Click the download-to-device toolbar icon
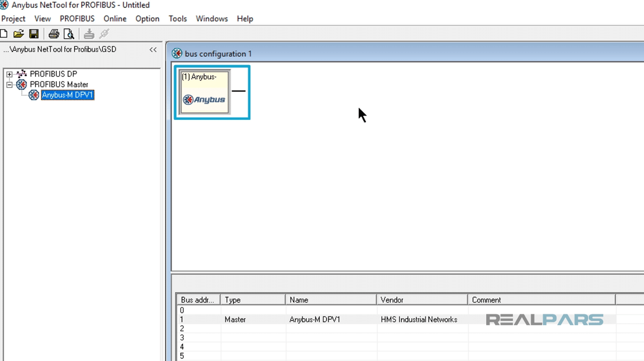Viewport: 644px width, 361px height. point(89,34)
